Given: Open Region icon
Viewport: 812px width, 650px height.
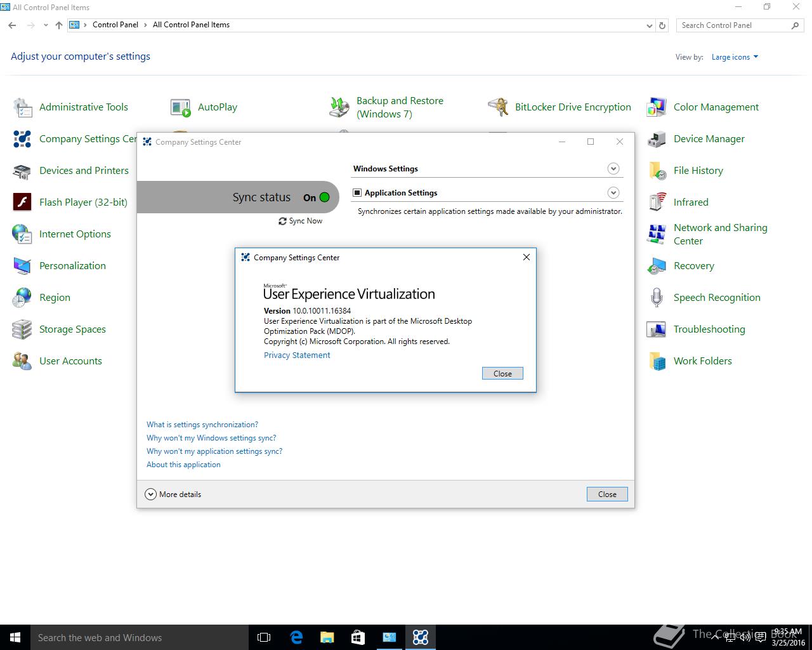Looking at the screenshot, I should (x=23, y=298).
